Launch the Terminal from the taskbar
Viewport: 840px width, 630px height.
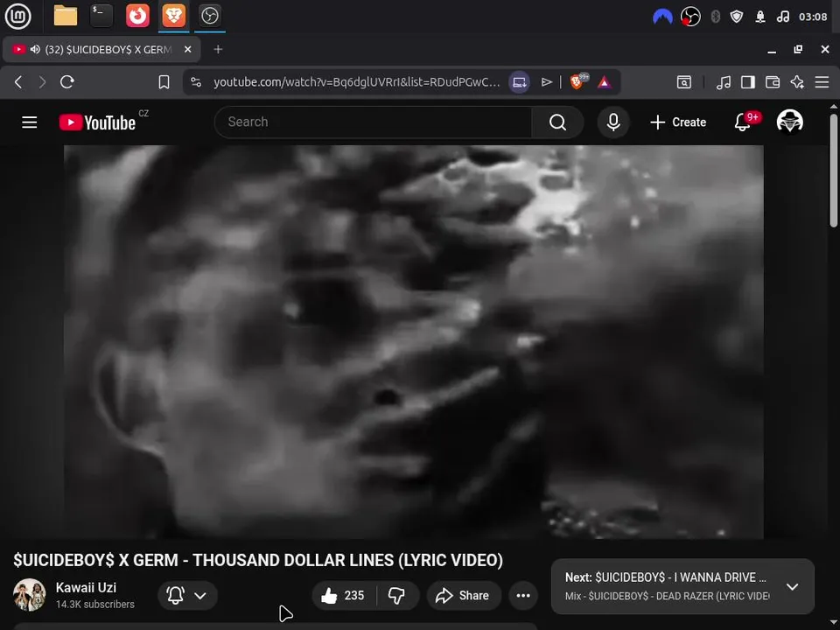tap(101, 16)
